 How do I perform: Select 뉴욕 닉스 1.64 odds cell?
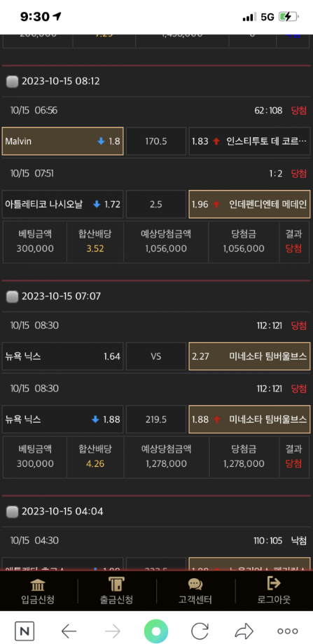(63, 356)
